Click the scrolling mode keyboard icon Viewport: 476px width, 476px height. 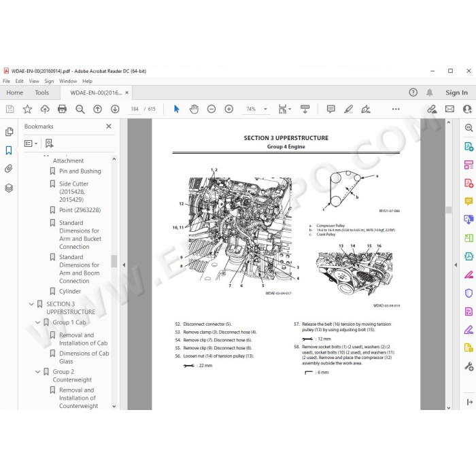pyautogui.click(x=305, y=109)
